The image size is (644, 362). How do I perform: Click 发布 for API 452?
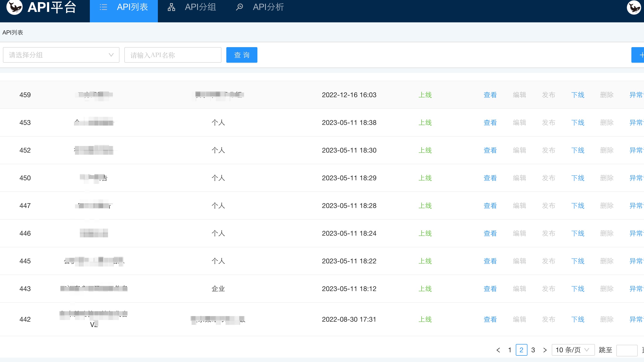pos(549,150)
